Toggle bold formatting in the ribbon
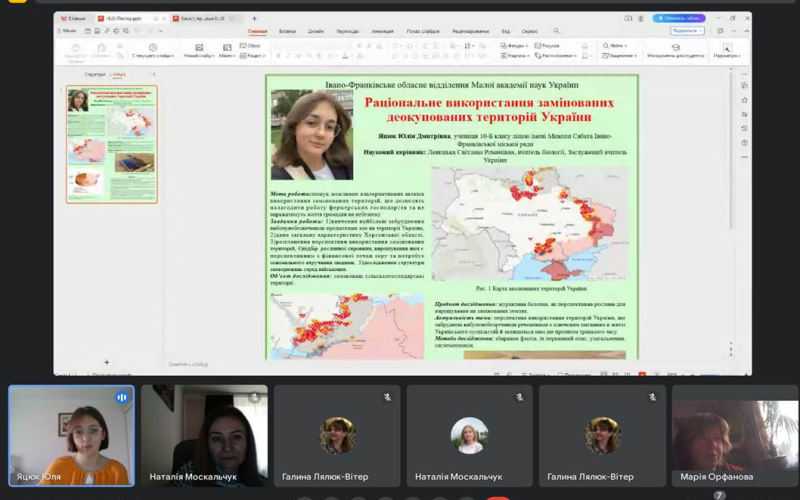This screenshot has width=800, height=500. pyautogui.click(x=278, y=56)
